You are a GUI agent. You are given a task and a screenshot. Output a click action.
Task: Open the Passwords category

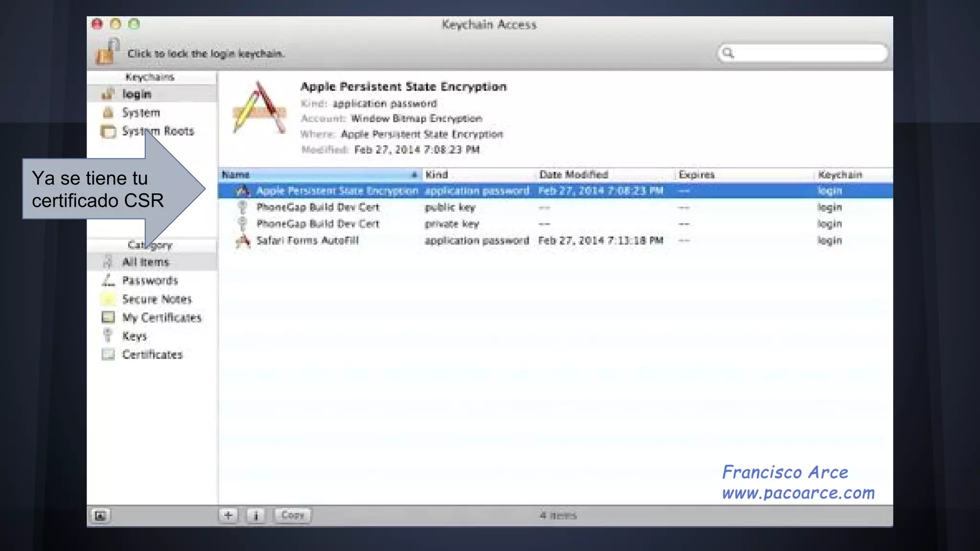[x=150, y=281]
